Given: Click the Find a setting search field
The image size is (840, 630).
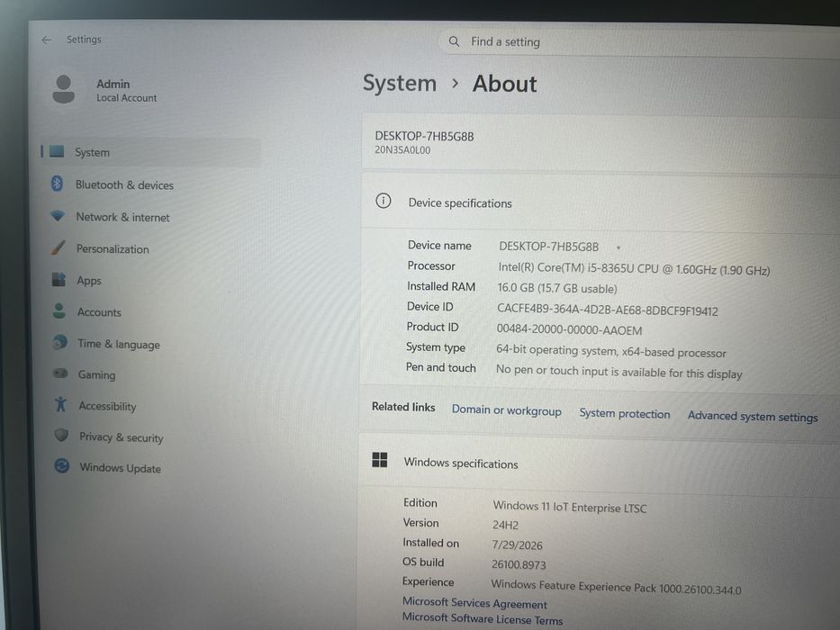Looking at the screenshot, I should coord(637,42).
